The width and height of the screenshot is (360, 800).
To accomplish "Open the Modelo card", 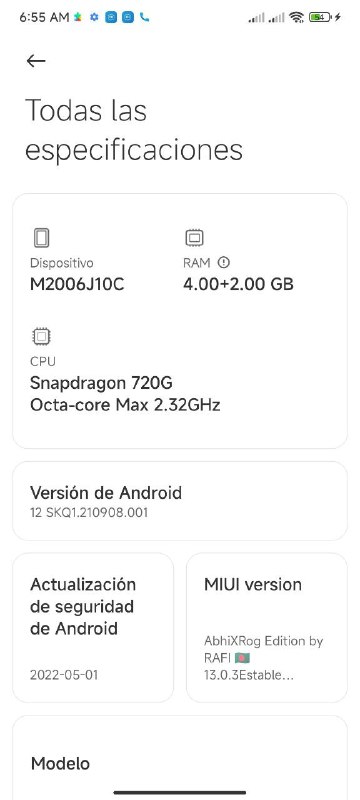I will pyautogui.click(x=180, y=758).
